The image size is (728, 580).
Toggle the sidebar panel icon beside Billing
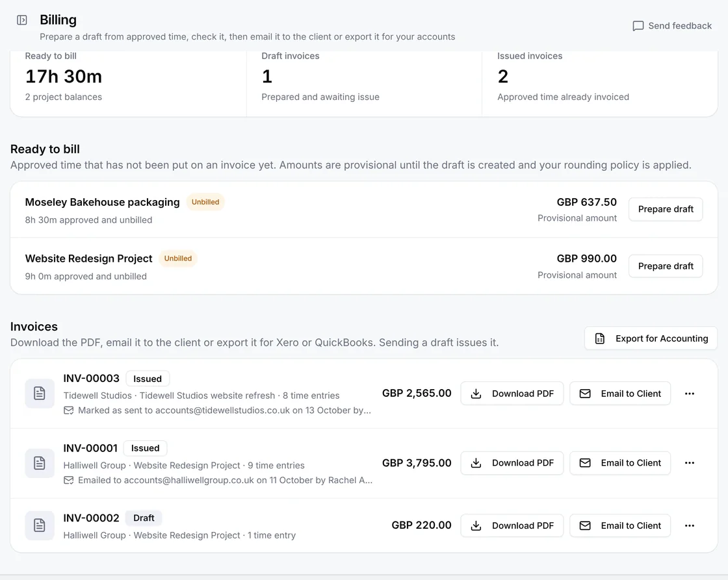tap(22, 20)
